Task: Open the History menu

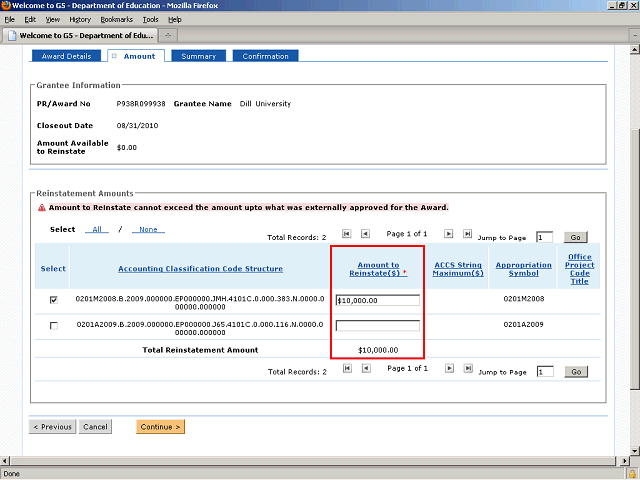Action: pos(80,19)
